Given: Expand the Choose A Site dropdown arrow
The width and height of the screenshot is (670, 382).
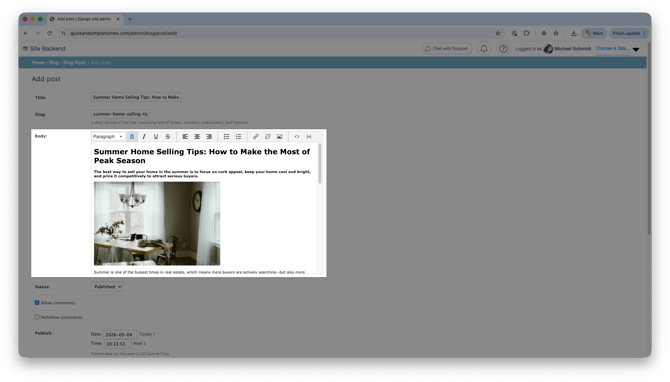Looking at the screenshot, I should (636, 49).
